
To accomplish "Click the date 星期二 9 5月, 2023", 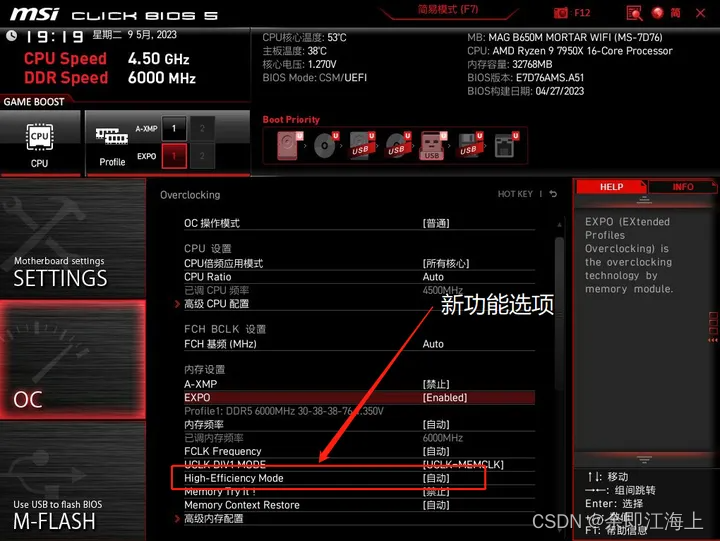I will (x=134, y=35).
